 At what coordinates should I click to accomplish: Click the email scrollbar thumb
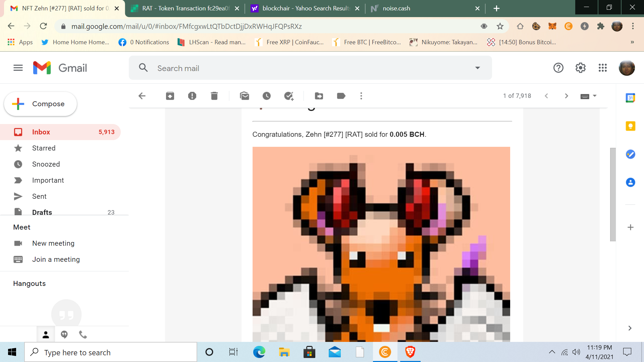613,194
